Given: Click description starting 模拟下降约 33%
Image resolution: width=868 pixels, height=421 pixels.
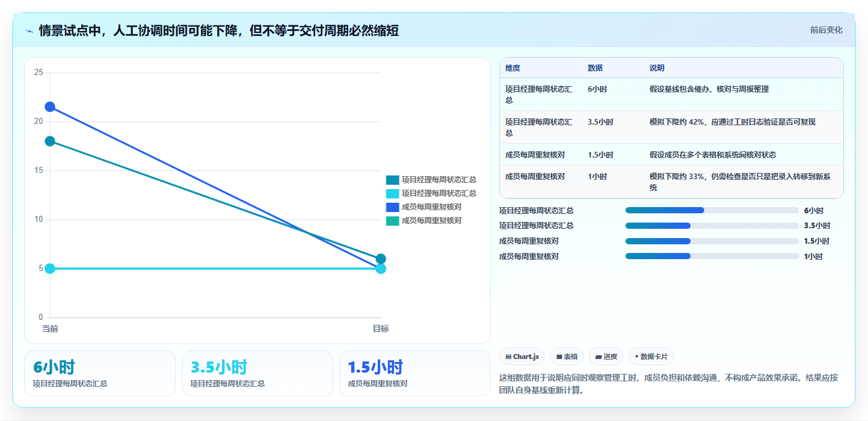Looking at the screenshot, I should (x=741, y=182).
